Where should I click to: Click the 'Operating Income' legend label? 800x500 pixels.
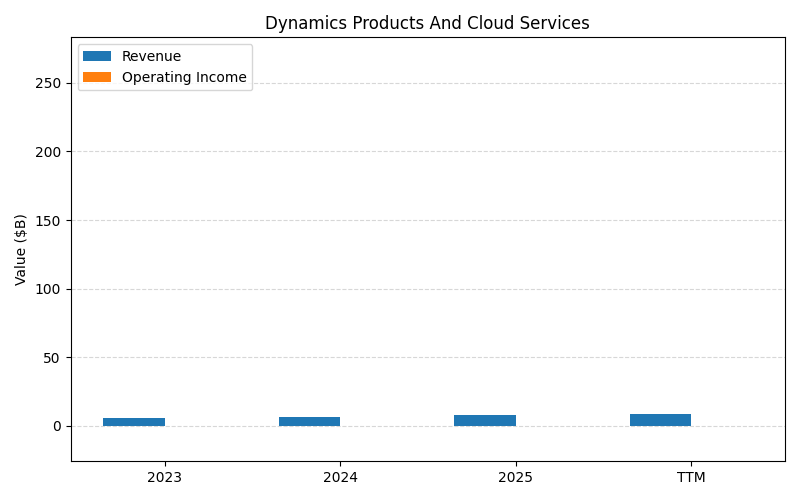click(184, 77)
